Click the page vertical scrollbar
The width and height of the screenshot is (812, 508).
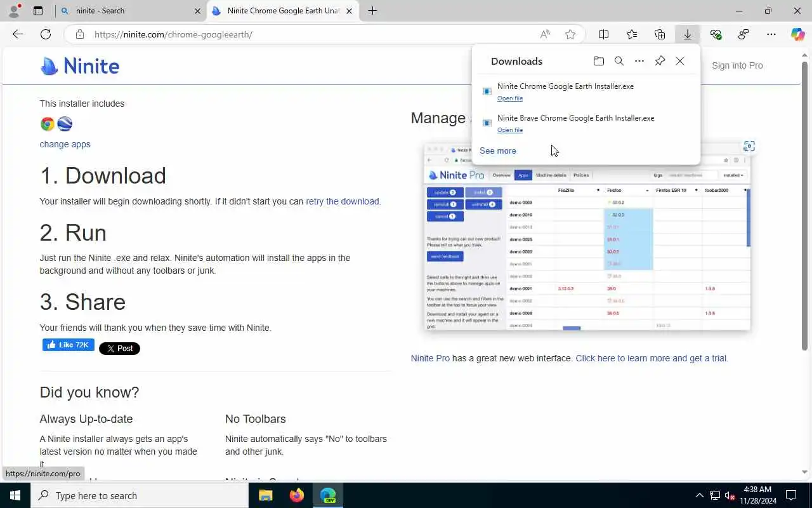point(804,206)
